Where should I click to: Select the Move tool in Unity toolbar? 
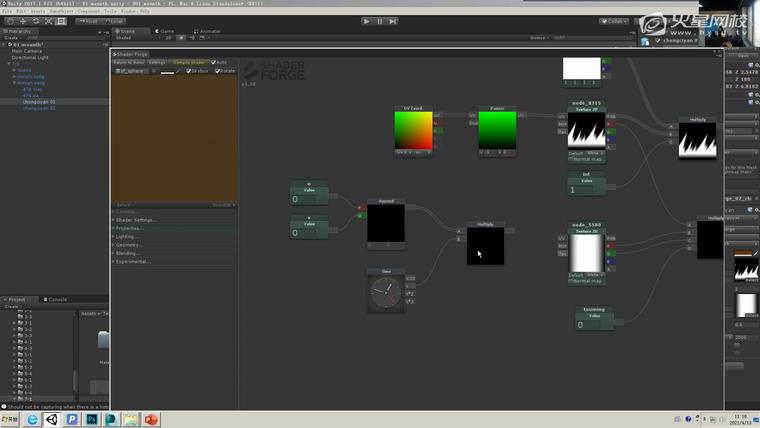coord(22,20)
